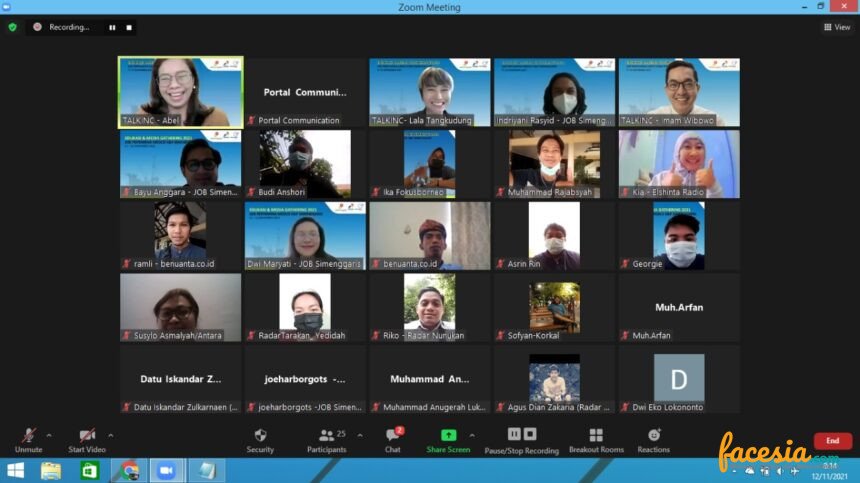Select Kia - Elshinta Radio video tile
Viewport: 860px width, 483px height.
click(678, 163)
